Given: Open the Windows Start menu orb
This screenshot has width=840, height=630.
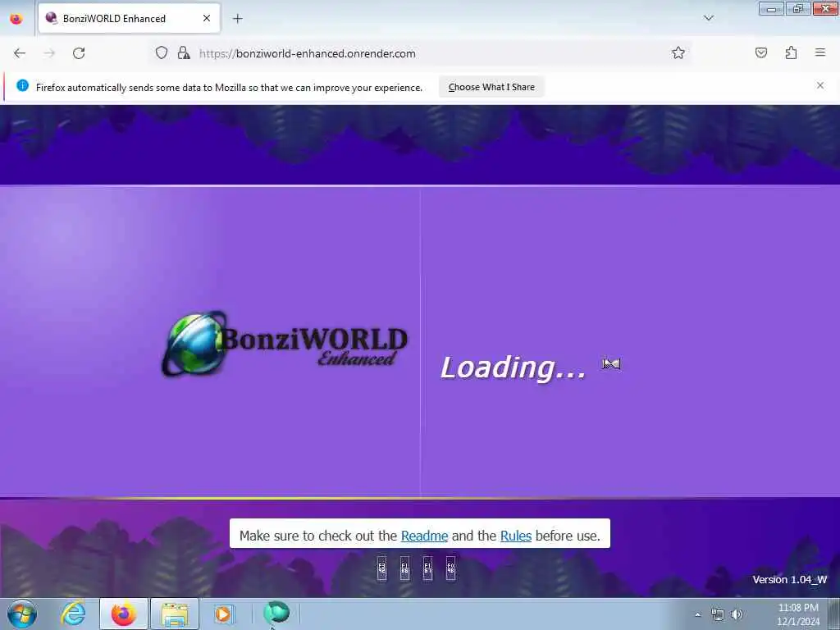Looking at the screenshot, I should [22, 614].
